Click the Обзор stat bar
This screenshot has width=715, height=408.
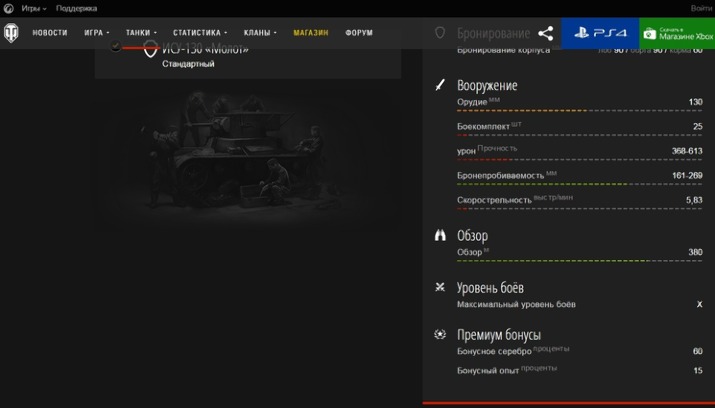[x=580, y=261]
